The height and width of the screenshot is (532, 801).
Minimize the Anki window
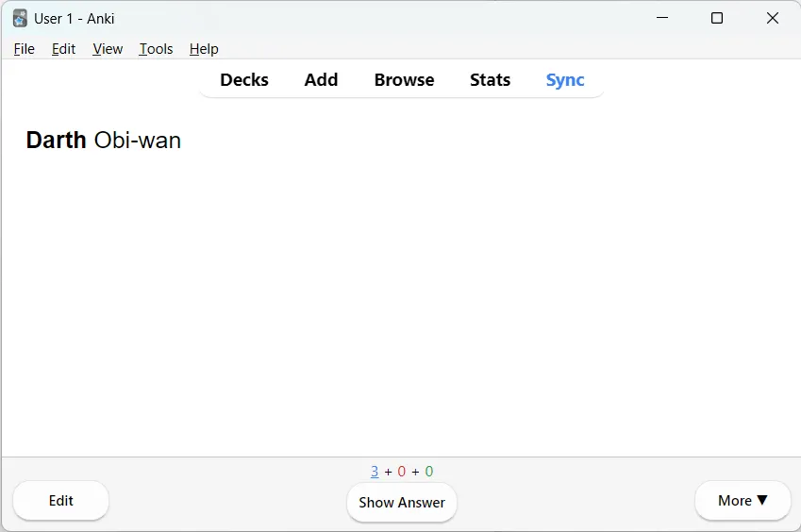click(662, 18)
